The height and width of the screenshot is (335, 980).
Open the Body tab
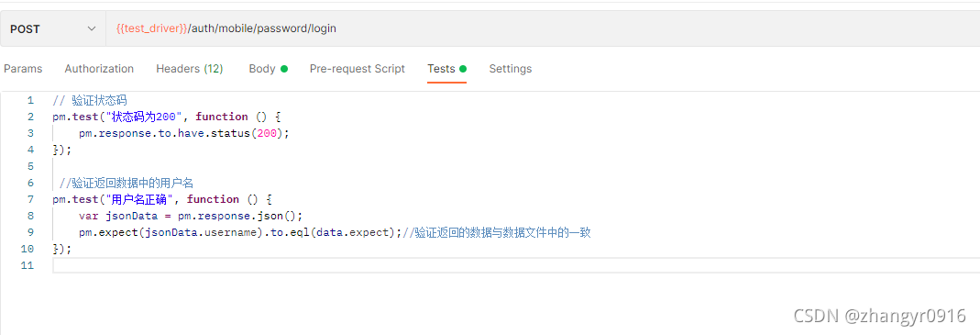click(x=268, y=69)
